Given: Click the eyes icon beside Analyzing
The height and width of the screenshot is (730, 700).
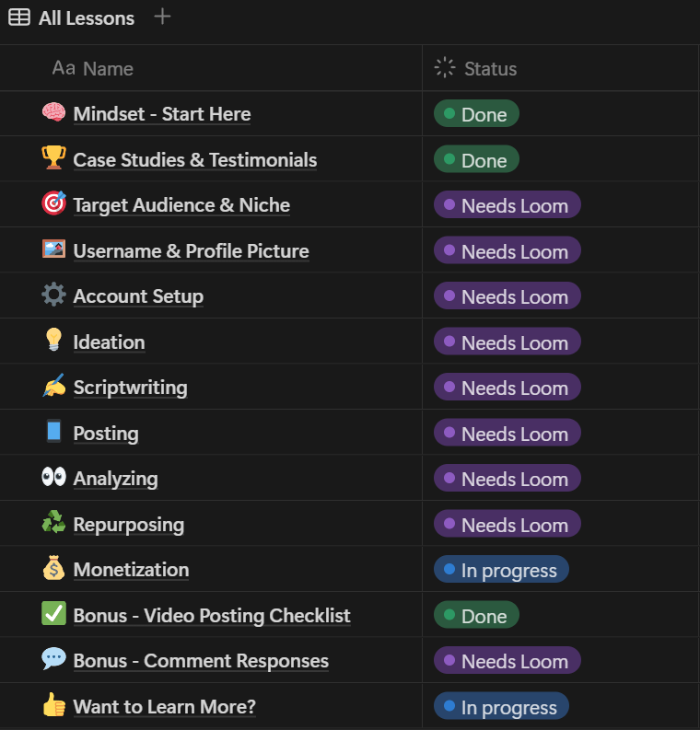Looking at the screenshot, I should [54, 478].
